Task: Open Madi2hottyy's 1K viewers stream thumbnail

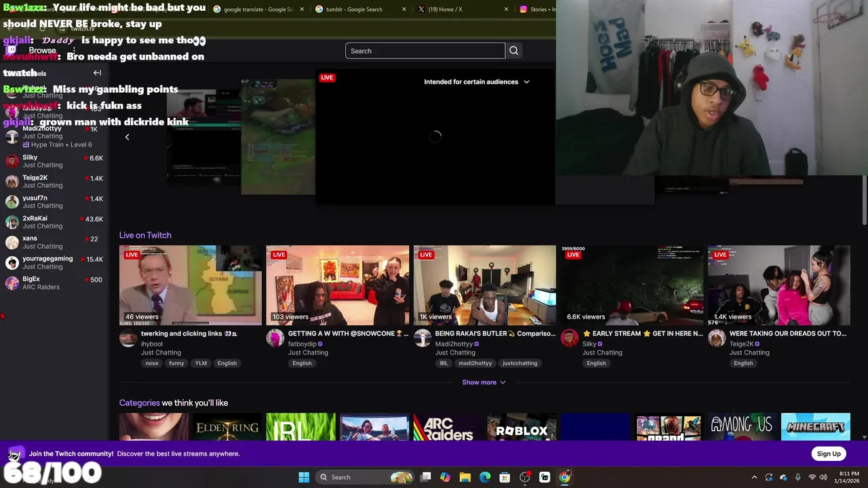Action: 485,285
